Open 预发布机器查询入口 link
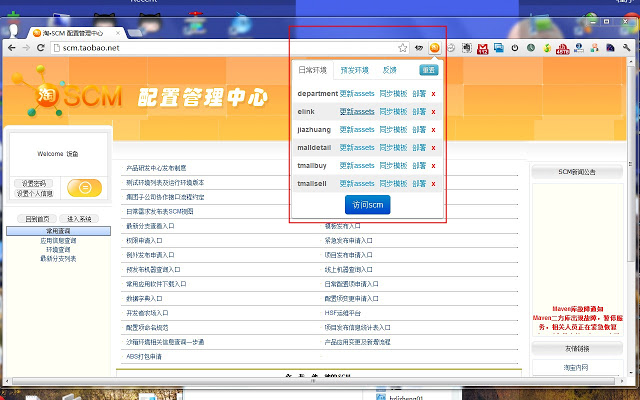640x400 pixels. 151,269
